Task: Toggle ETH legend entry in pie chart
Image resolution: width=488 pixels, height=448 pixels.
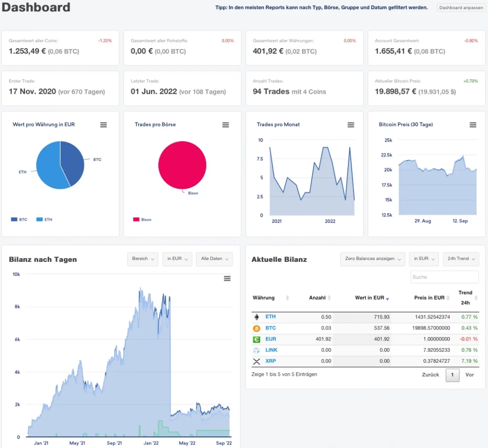Action: click(x=44, y=219)
